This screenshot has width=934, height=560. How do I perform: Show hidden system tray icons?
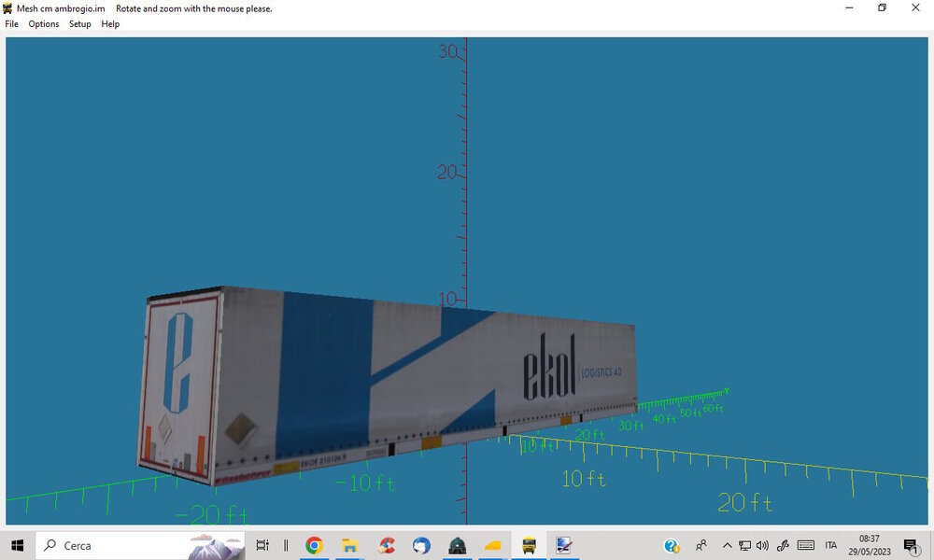727,545
